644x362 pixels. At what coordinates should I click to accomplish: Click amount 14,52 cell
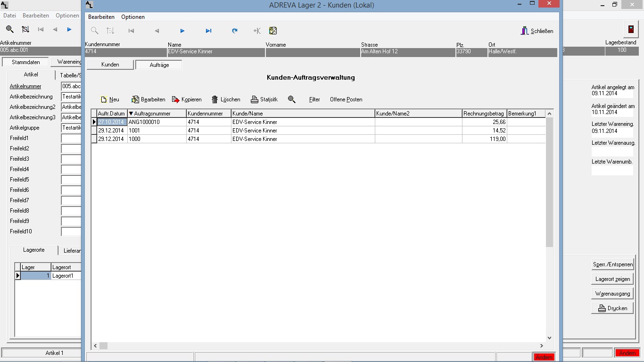[484, 131]
